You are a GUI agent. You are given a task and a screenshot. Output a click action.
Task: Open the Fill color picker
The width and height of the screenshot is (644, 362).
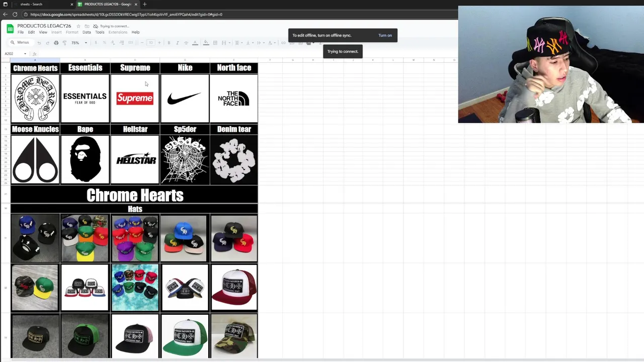coord(206,43)
